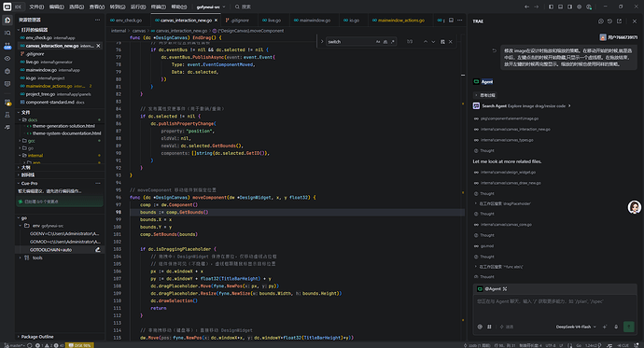
Task: Switch to .gitignore tab
Action: tap(240, 21)
